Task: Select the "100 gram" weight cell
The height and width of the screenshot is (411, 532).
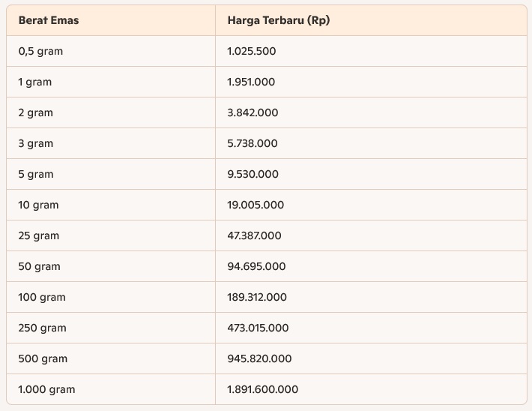Action: [x=42, y=297]
